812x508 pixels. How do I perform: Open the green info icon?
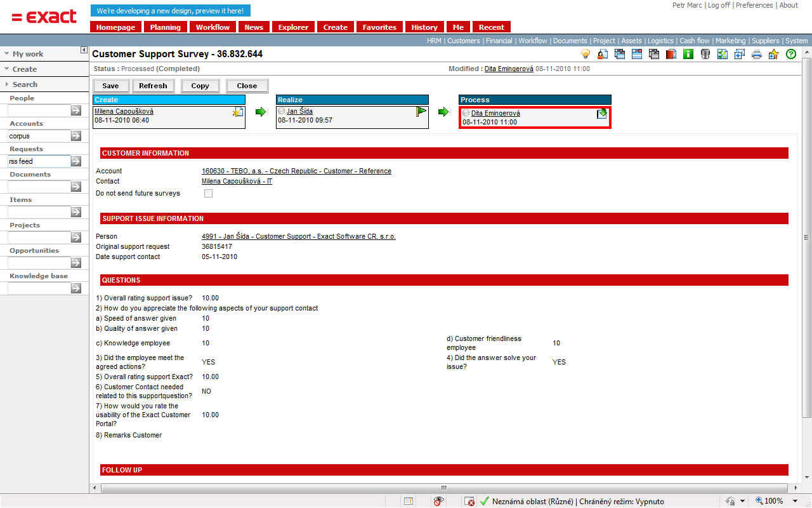(688, 54)
